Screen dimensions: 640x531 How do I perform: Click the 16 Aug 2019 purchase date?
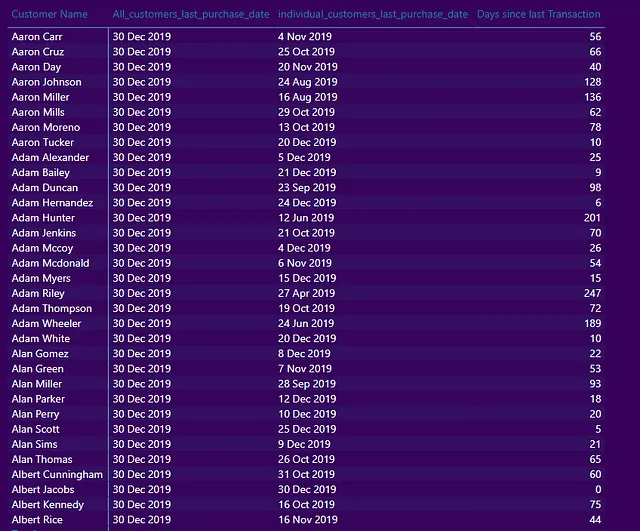[x=308, y=97]
